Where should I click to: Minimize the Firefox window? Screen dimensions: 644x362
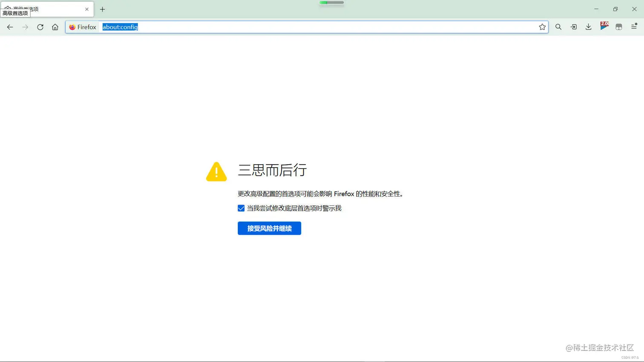click(x=596, y=9)
